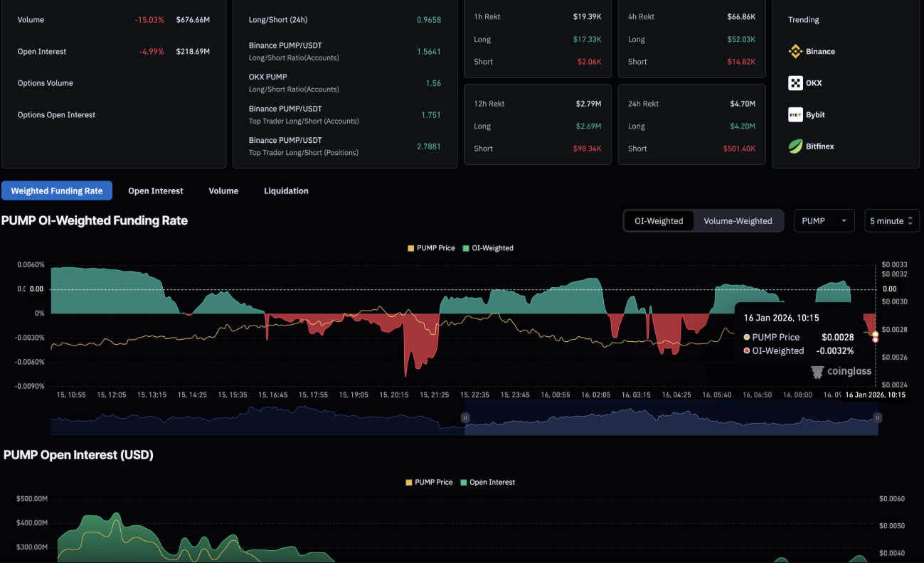
Task: Click the Coinglass watermark logo
Action: pos(817,372)
